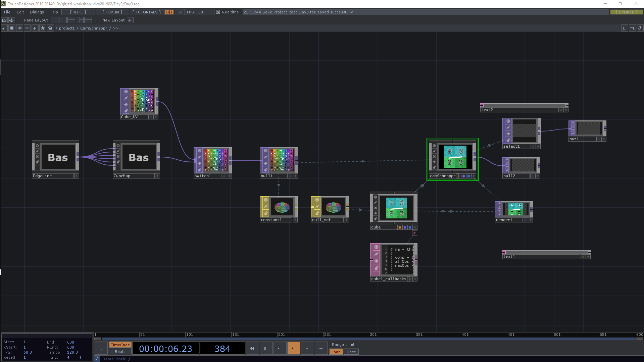Expand the pane using the download-arrow icon top right
Viewport: 644px width, 362px height.
coord(640,28)
